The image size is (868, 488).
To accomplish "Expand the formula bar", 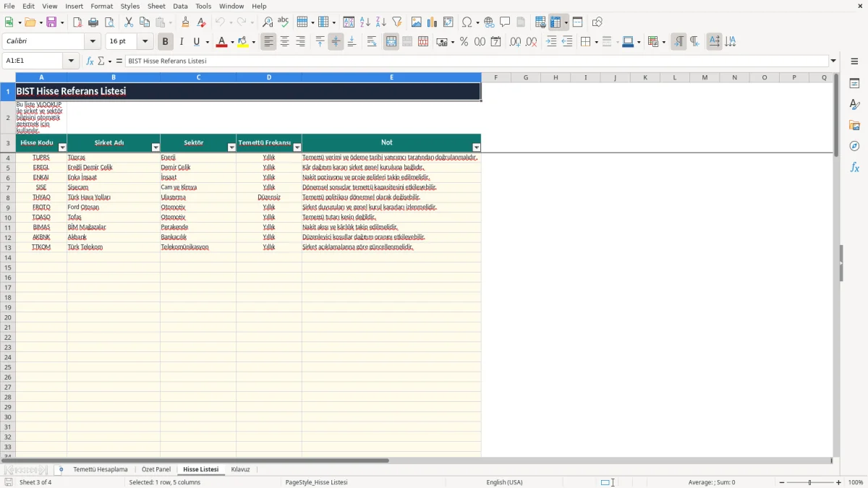I will 833,61.
